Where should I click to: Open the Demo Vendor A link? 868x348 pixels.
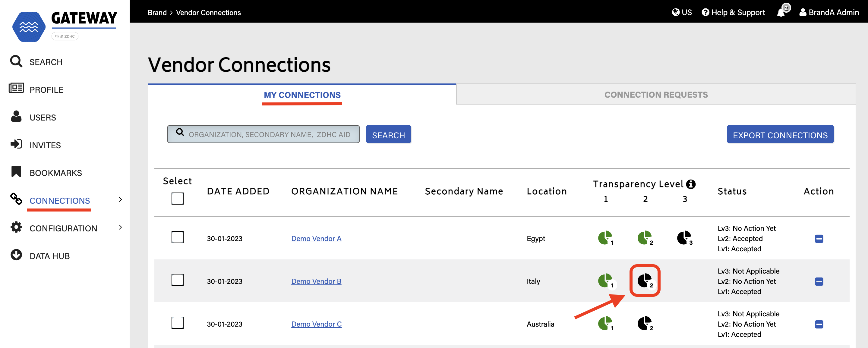[x=316, y=239]
